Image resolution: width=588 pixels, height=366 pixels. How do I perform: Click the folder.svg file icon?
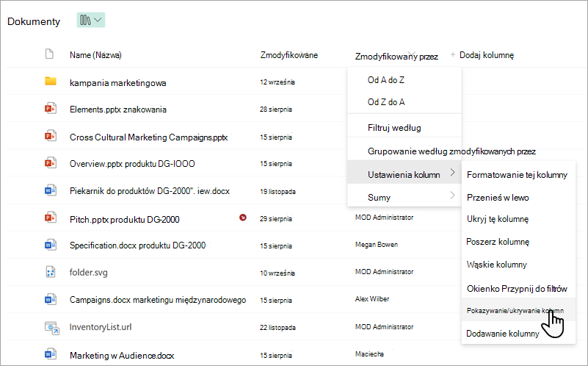click(x=51, y=272)
